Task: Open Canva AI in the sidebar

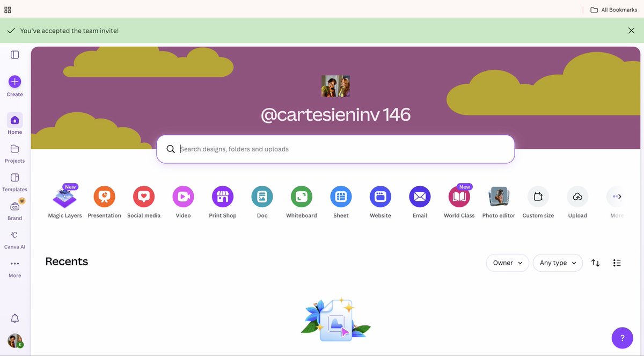Action: 15,239
